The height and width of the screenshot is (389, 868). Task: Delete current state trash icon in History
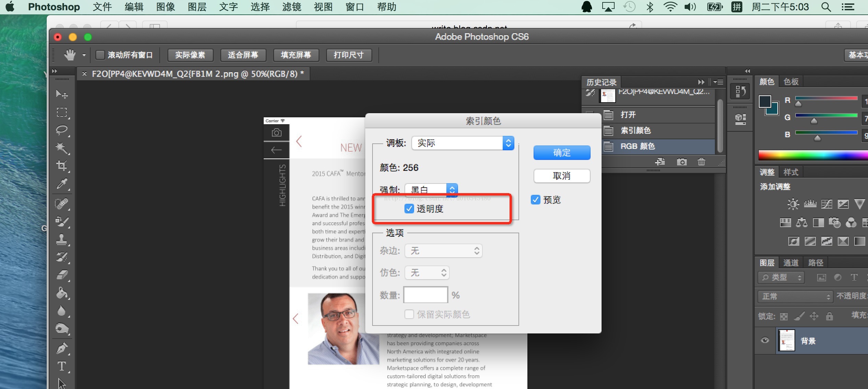click(701, 162)
